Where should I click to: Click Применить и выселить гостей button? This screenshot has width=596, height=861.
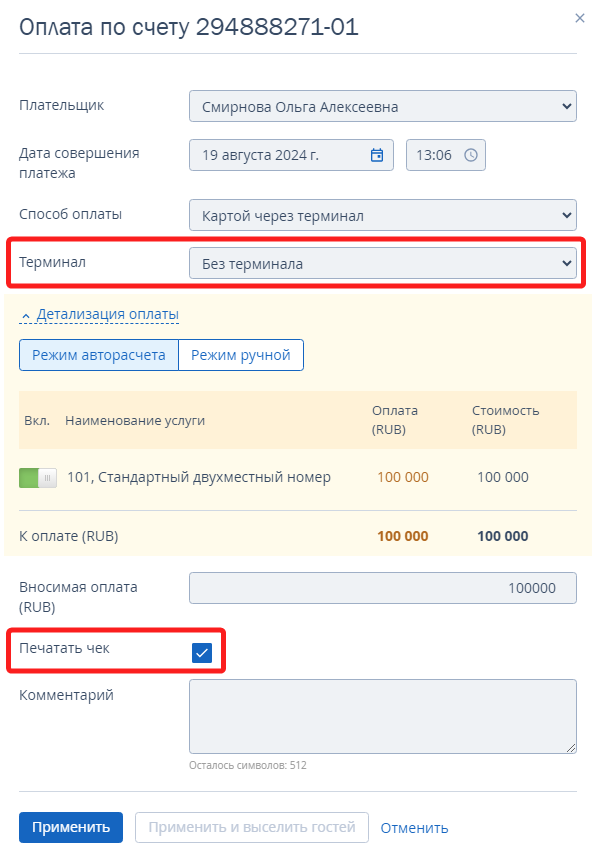tap(252, 827)
